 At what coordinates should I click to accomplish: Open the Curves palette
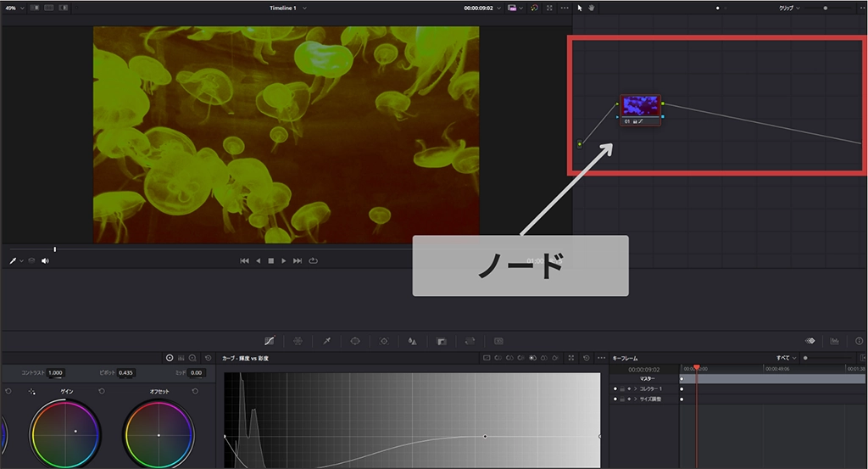270,341
